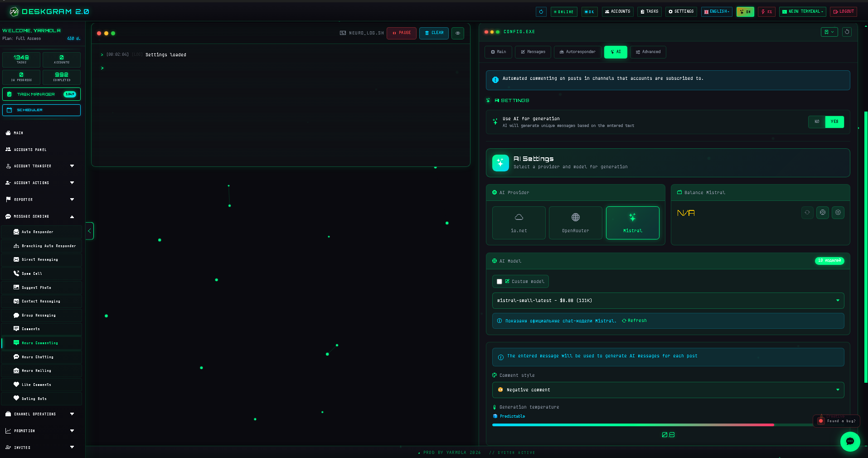Set Use AI for generation to YES

pos(834,122)
